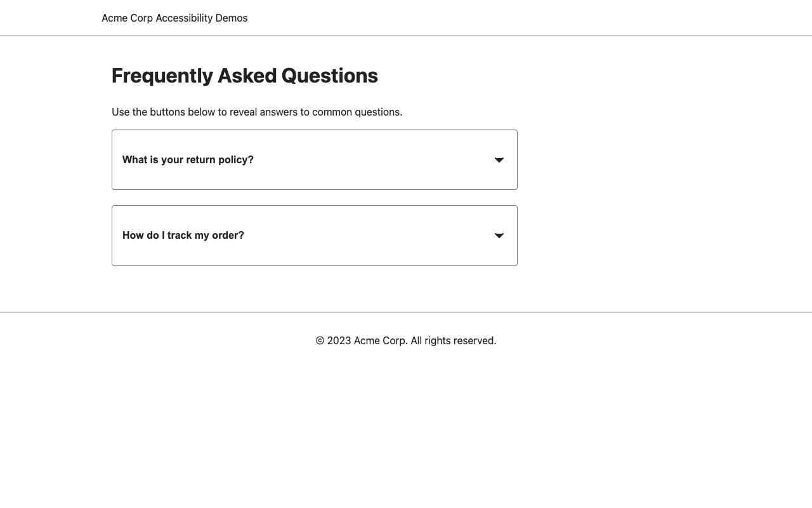This screenshot has width=812, height=508.
Task: Click the bold "What is your return policy?" label
Action: point(188,160)
